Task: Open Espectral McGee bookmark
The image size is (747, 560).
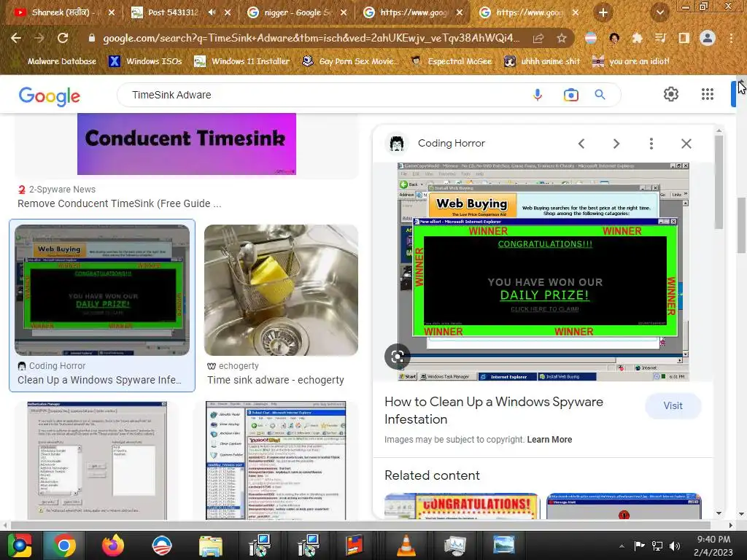Action: point(451,61)
